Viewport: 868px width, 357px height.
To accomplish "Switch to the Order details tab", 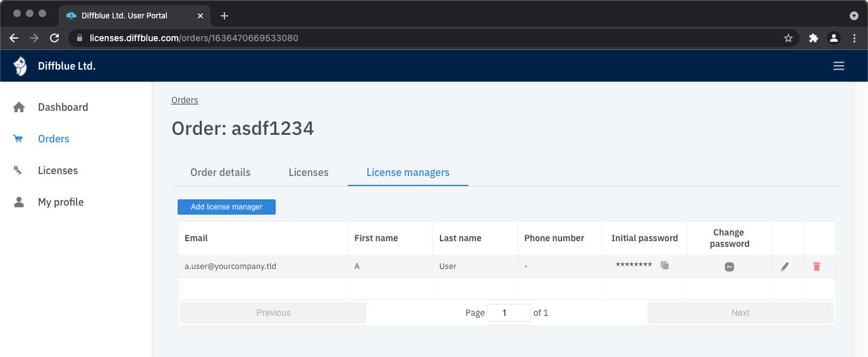I will 220,172.
